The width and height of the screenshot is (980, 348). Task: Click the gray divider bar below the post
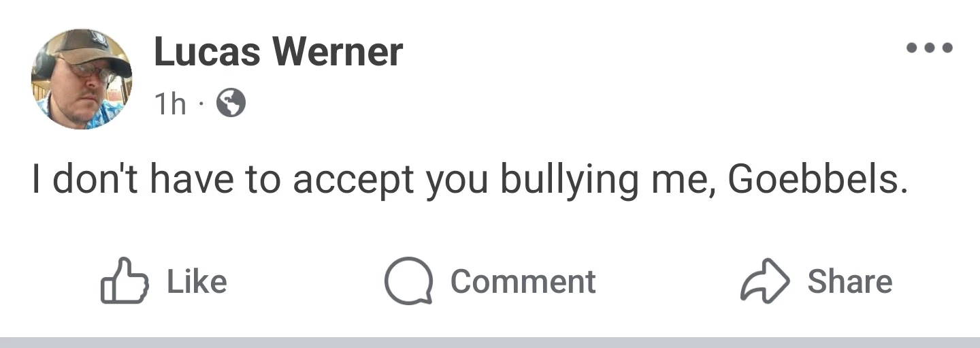click(x=490, y=342)
